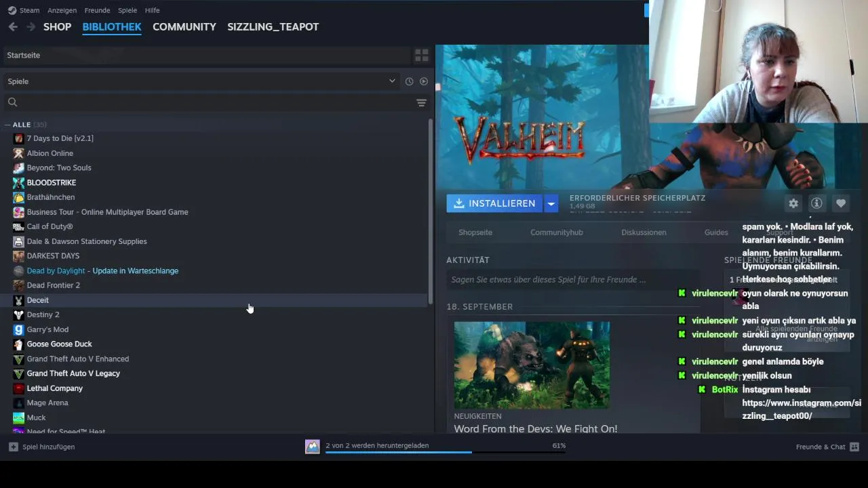
Task: Click the Brathähnchen game icon
Action: pyautogui.click(x=18, y=197)
